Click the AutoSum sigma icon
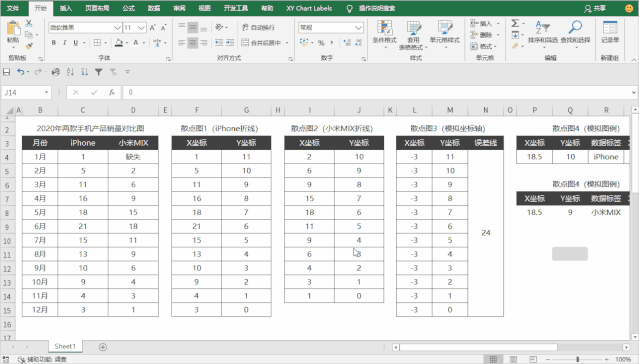Viewport: 639px width, 364px height. pyautogui.click(x=516, y=23)
